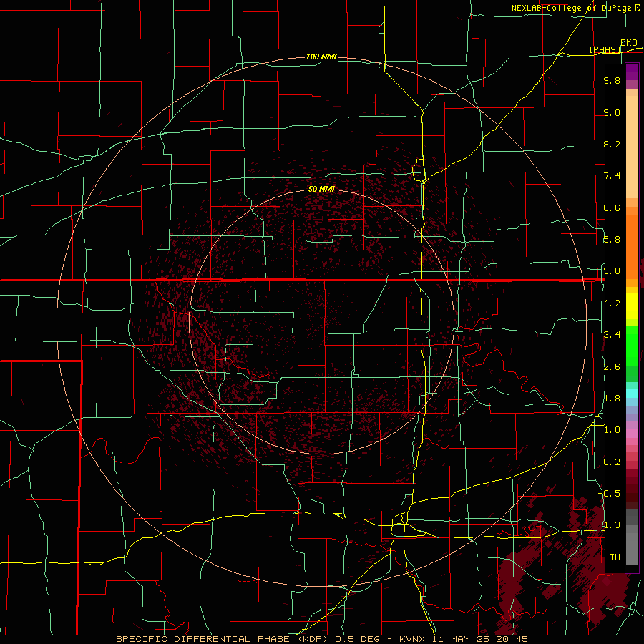The image size is (644, 644).
Task: Click the 4.2 scale value
Action: [612, 303]
